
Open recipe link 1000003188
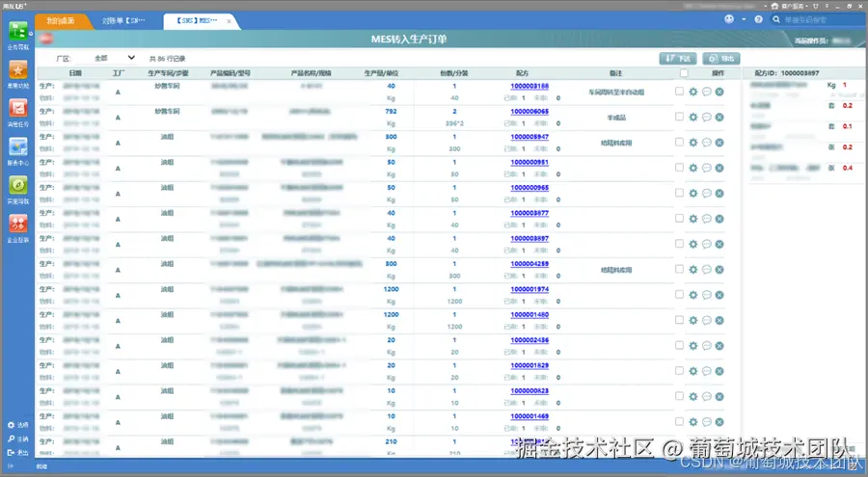coord(529,87)
